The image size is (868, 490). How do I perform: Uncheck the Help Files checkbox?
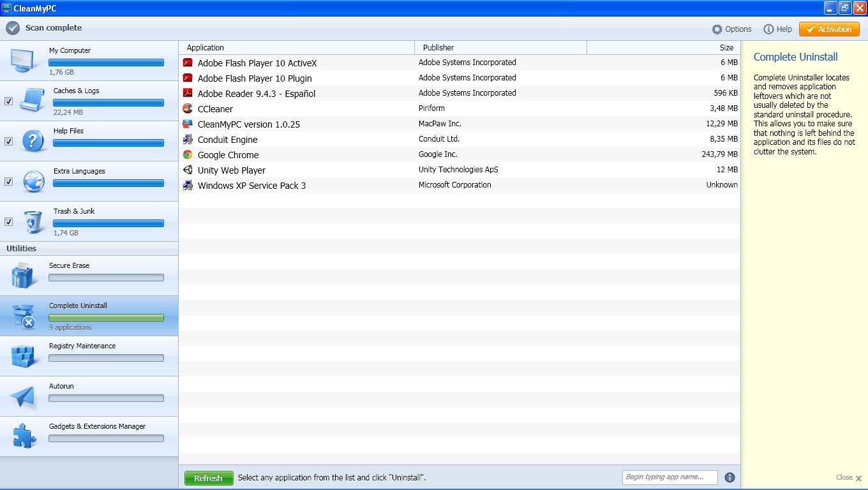[x=8, y=141]
